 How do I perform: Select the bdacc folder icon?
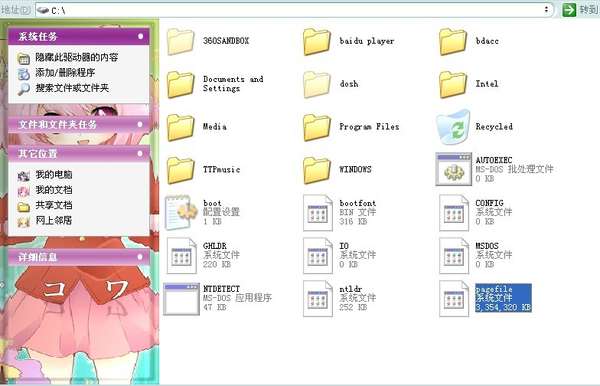coord(453,41)
